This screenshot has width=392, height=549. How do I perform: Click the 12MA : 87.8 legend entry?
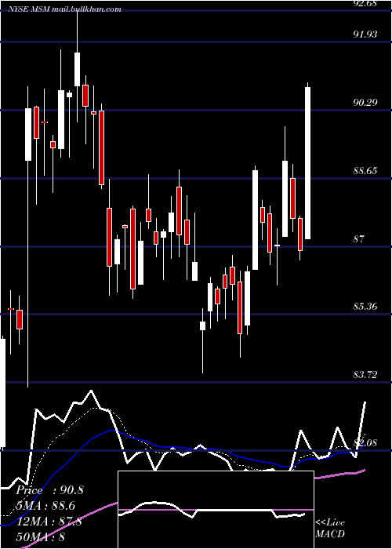(49, 522)
